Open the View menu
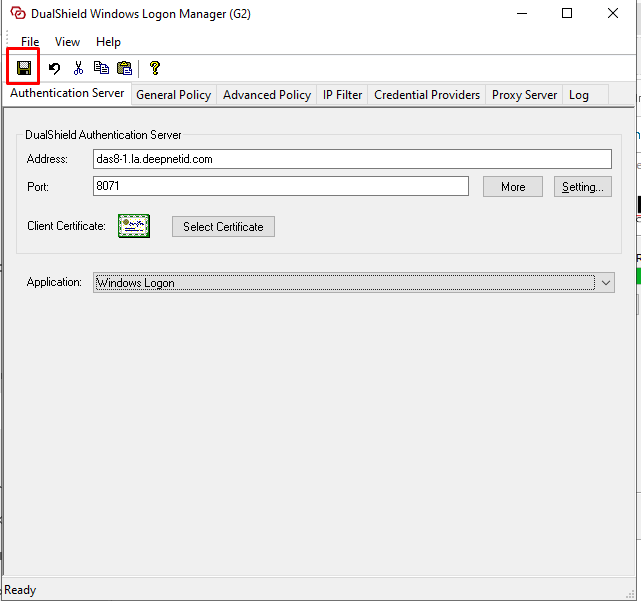This screenshot has height=601, width=641. 67,42
